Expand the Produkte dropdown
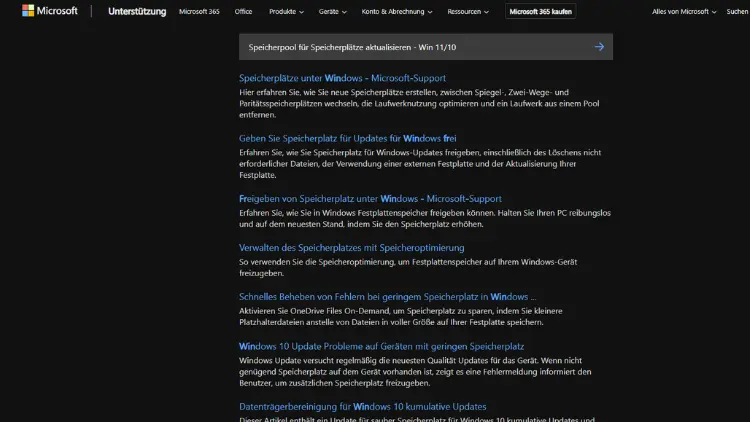Viewport: 750px width, 422px height. (x=286, y=11)
